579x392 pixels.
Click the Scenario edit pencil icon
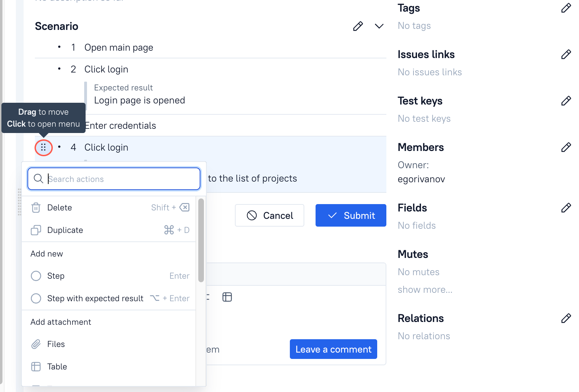(x=358, y=26)
